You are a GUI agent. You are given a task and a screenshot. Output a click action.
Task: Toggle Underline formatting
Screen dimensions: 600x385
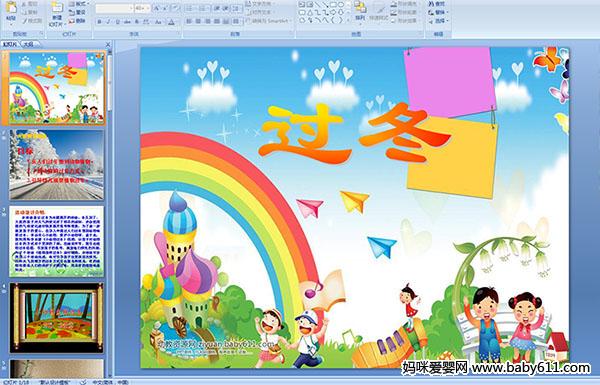tap(117, 22)
